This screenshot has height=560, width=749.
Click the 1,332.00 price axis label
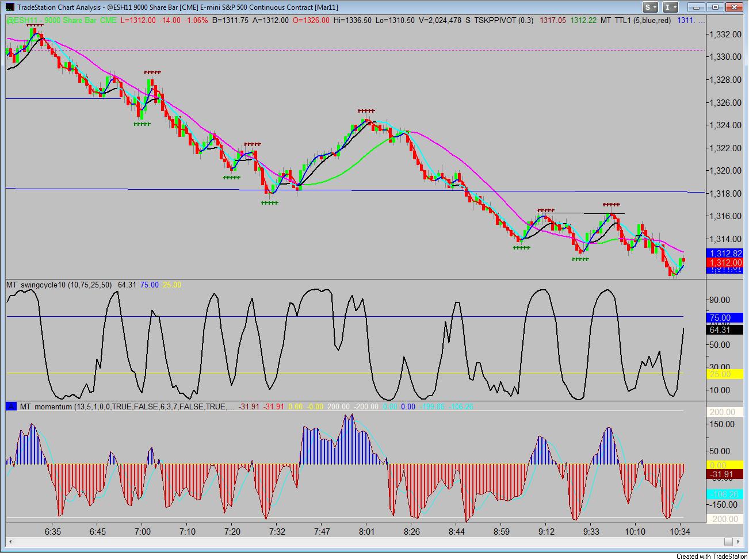(726, 34)
